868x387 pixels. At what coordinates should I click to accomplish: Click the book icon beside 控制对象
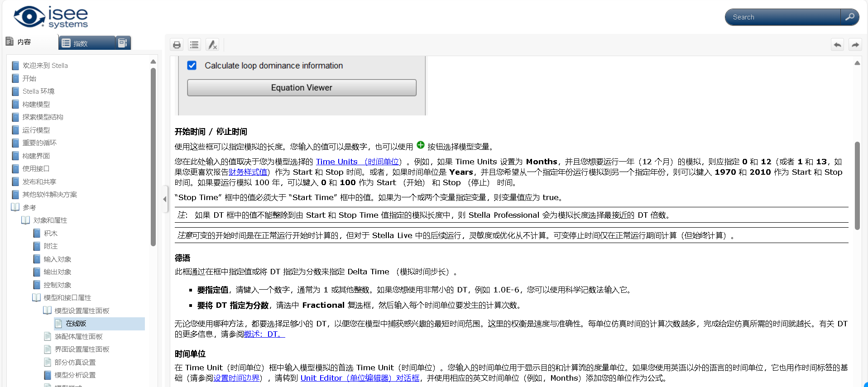[x=37, y=285]
